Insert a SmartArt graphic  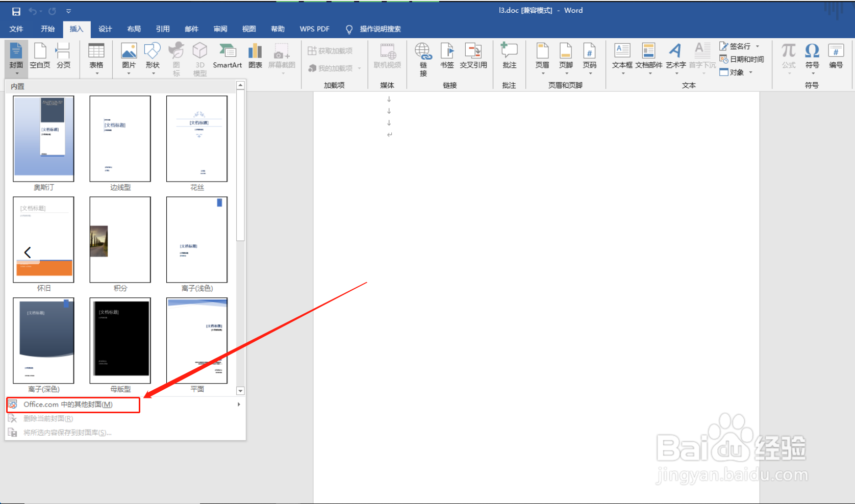tap(228, 56)
